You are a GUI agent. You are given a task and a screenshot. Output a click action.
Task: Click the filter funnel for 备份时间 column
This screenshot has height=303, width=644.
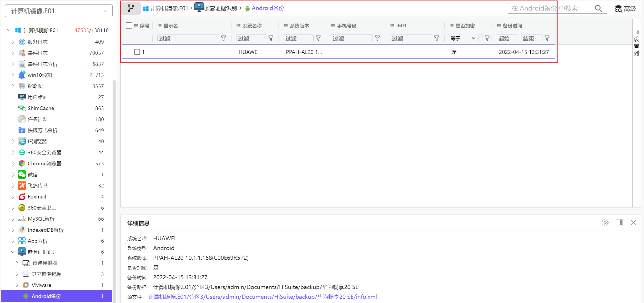(547, 38)
